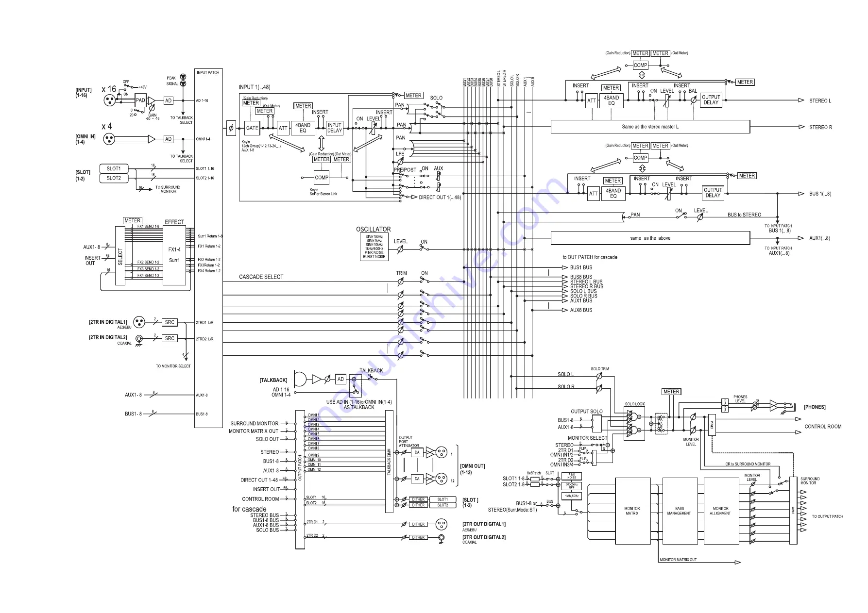Image resolution: width=868 pixels, height=613 pixels.
Task: Click the SIGNAL indicator lamp
Action: click(x=183, y=83)
